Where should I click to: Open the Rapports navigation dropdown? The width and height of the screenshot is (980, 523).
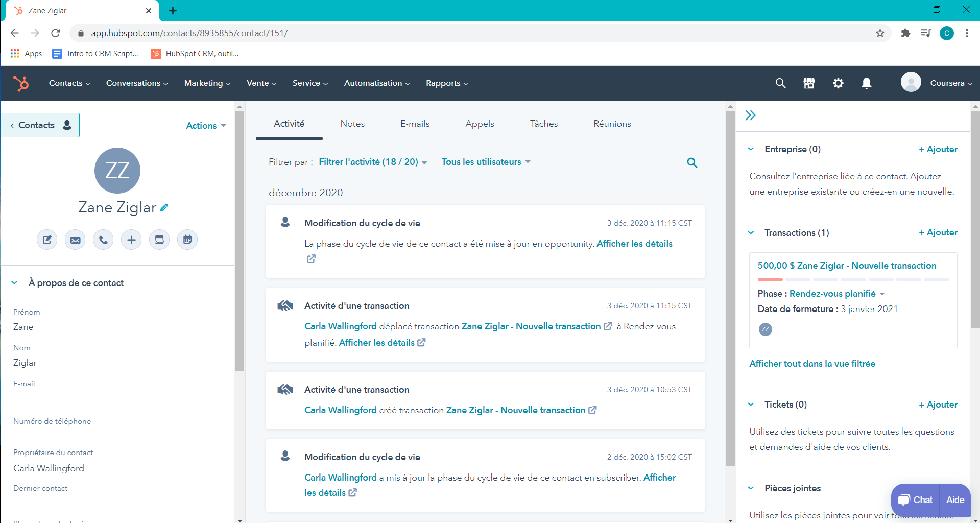pos(447,83)
